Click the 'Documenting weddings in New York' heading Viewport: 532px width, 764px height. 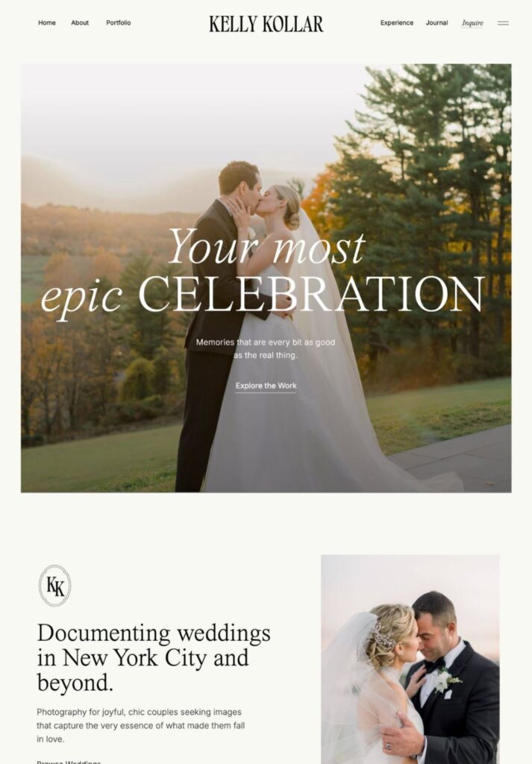[x=154, y=658]
